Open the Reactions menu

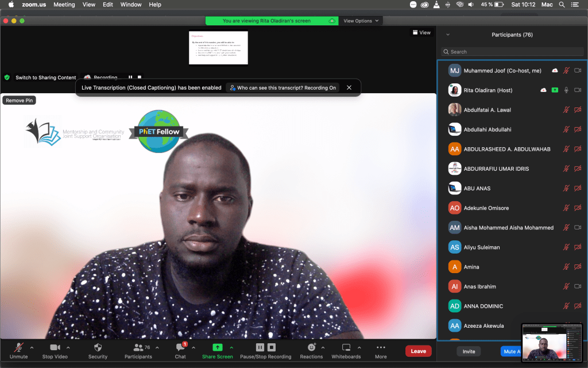[x=311, y=348]
